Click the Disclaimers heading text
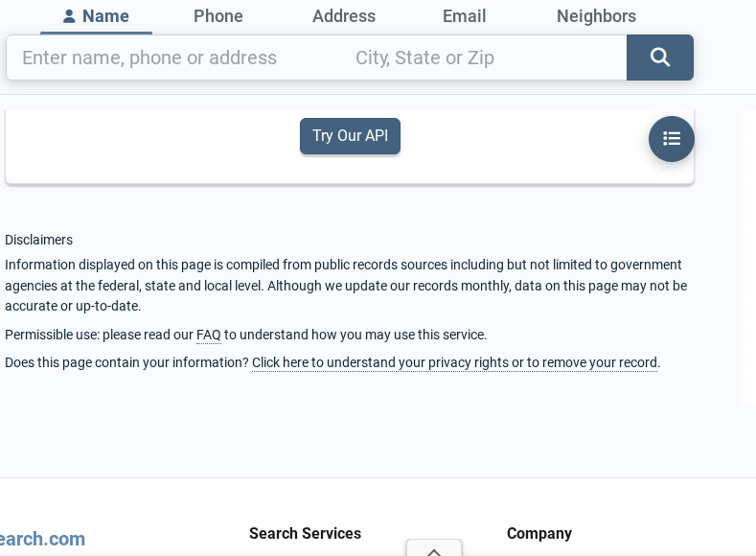Screen dimensions: 756x556 click(x=38, y=240)
